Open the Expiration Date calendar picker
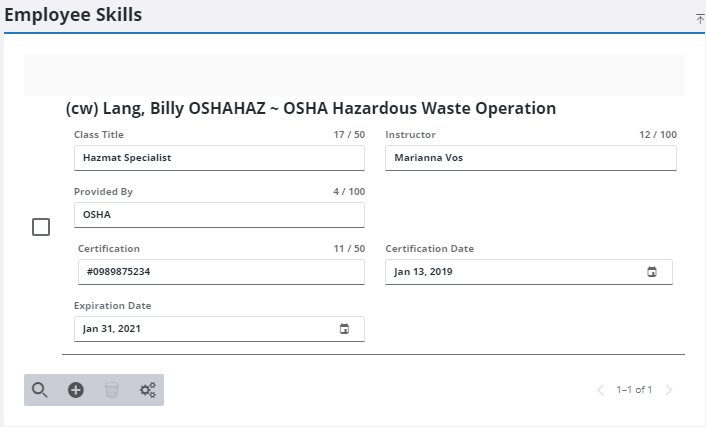Viewport: 706px width, 427px height. (x=344, y=329)
